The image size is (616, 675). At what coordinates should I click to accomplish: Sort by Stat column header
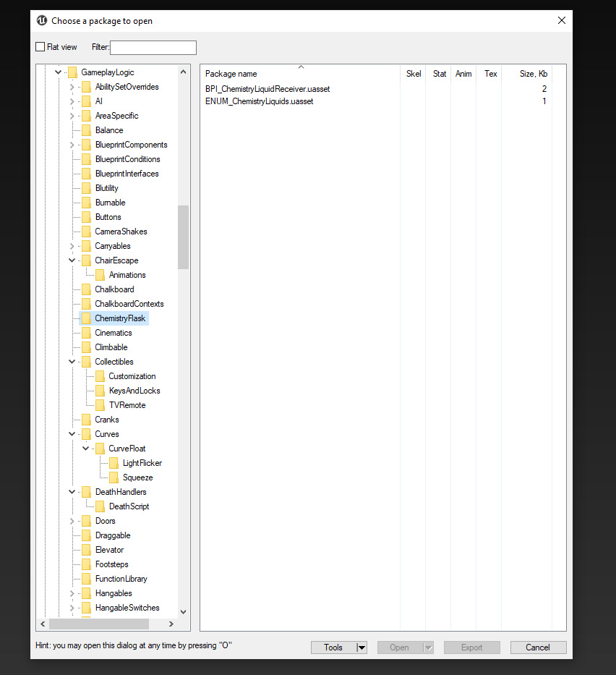click(x=438, y=74)
